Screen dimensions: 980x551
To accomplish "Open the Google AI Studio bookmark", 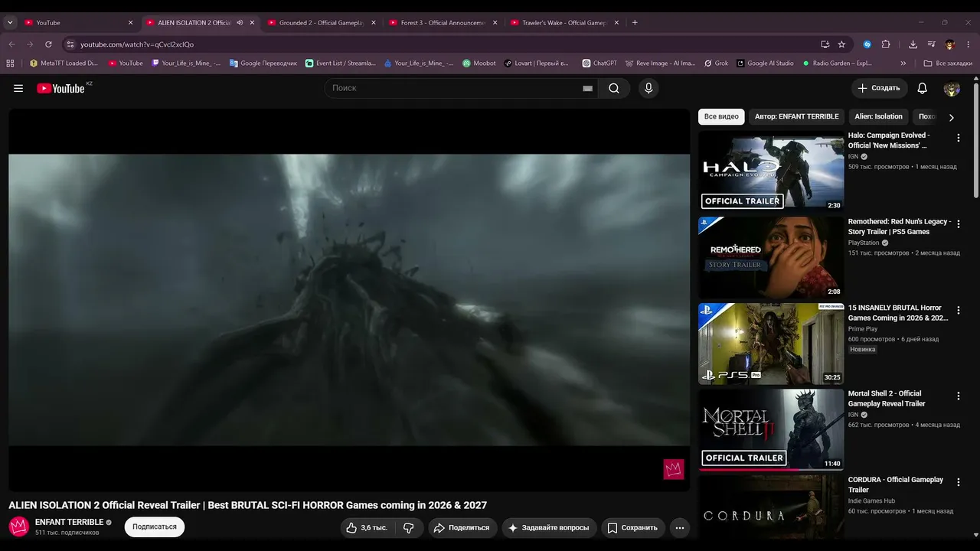I will click(x=765, y=64).
